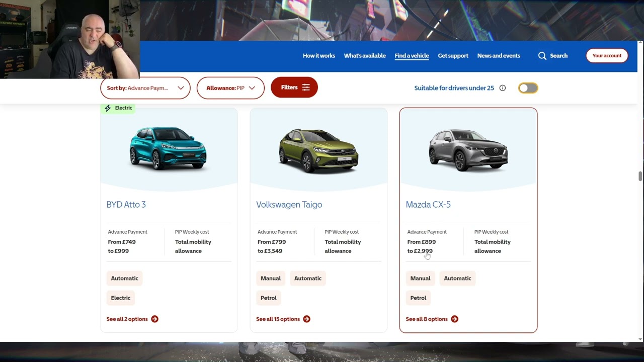Click the Electric lightning bolt badge icon
This screenshot has height=362, width=644.
tap(108, 108)
